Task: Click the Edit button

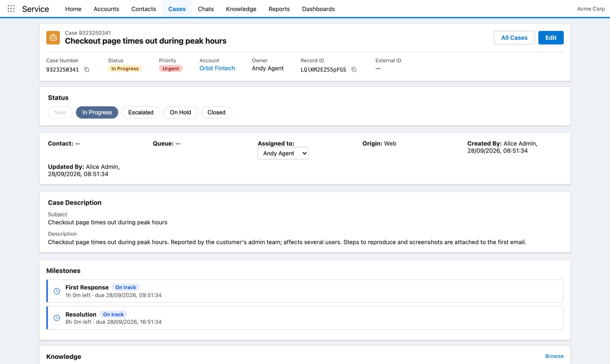Action: pos(551,38)
